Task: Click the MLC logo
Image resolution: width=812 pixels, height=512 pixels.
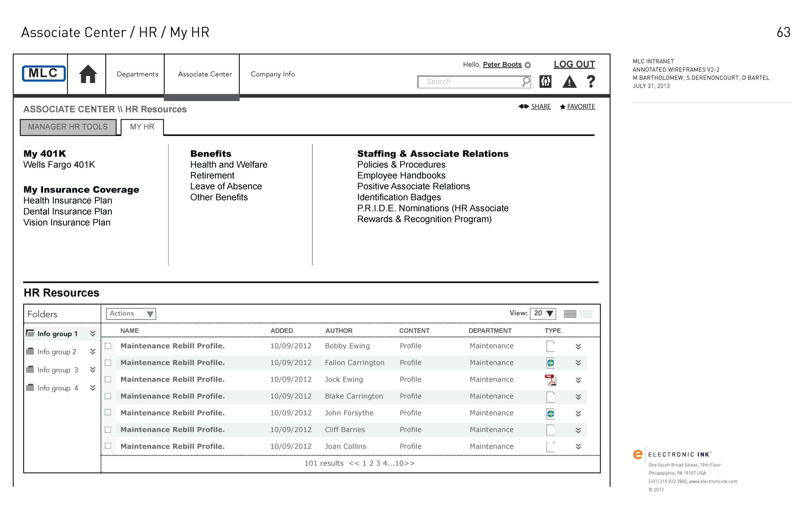Action: tap(44, 74)
